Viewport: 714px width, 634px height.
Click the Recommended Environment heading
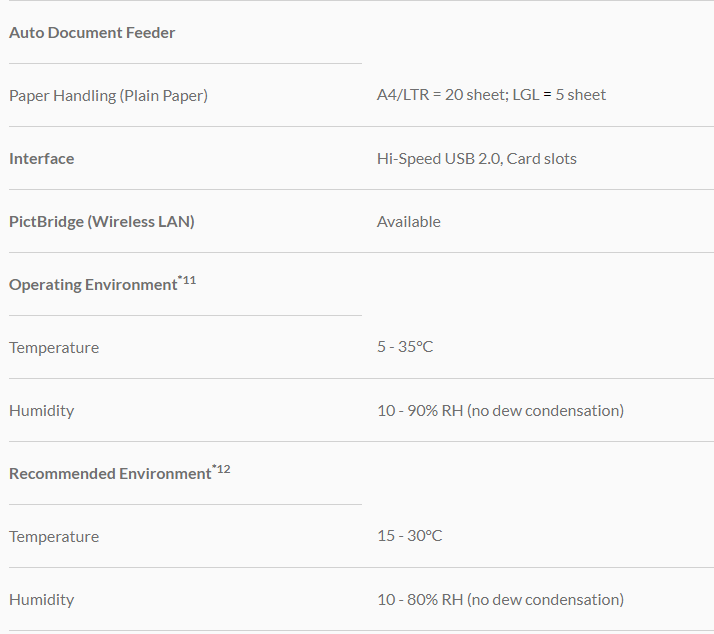[x=110, y=474]
